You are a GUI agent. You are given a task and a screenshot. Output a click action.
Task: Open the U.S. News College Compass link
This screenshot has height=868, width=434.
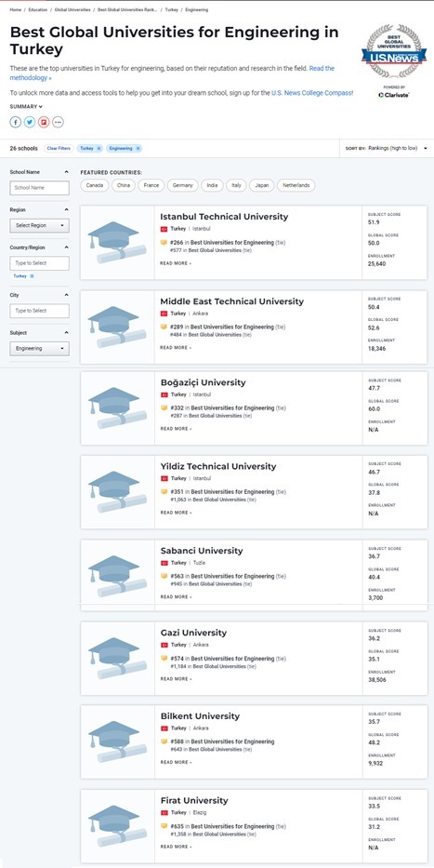tap(312, 93)
